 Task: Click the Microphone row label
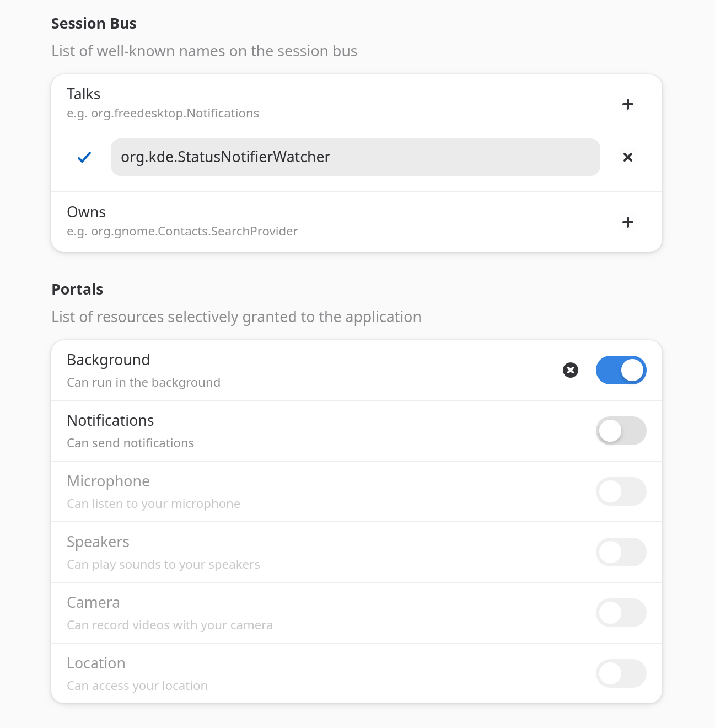[108, 481]
